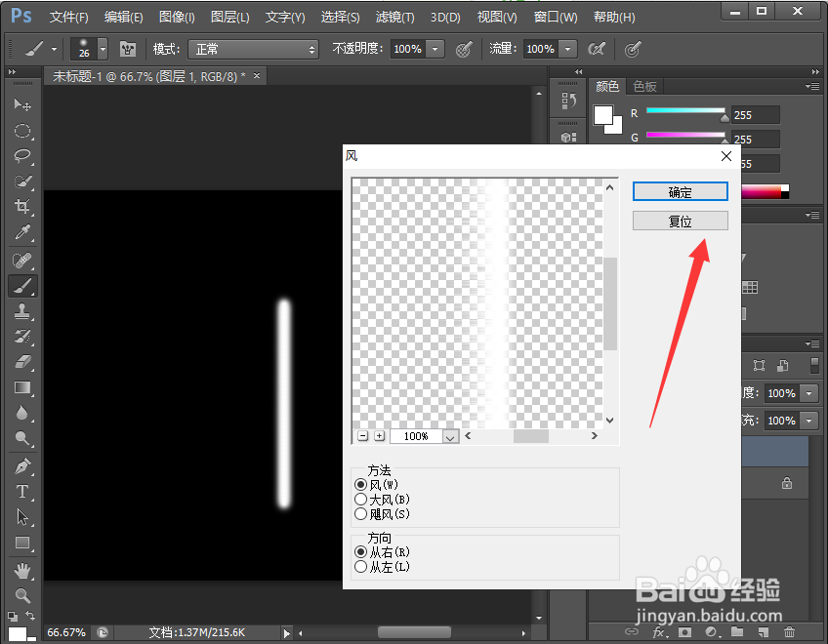Select the 未标题-1 document tab
This screenshot has height=644, width=828.
(153, 76)
